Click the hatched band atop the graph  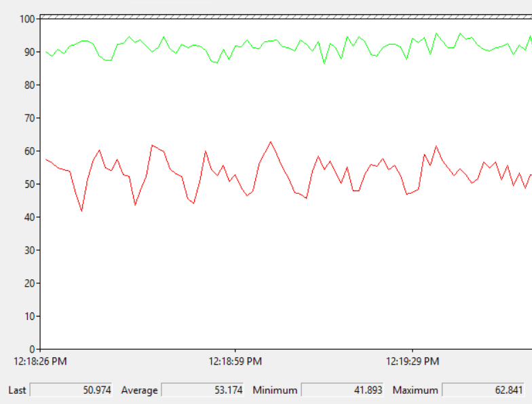point(285,16)
